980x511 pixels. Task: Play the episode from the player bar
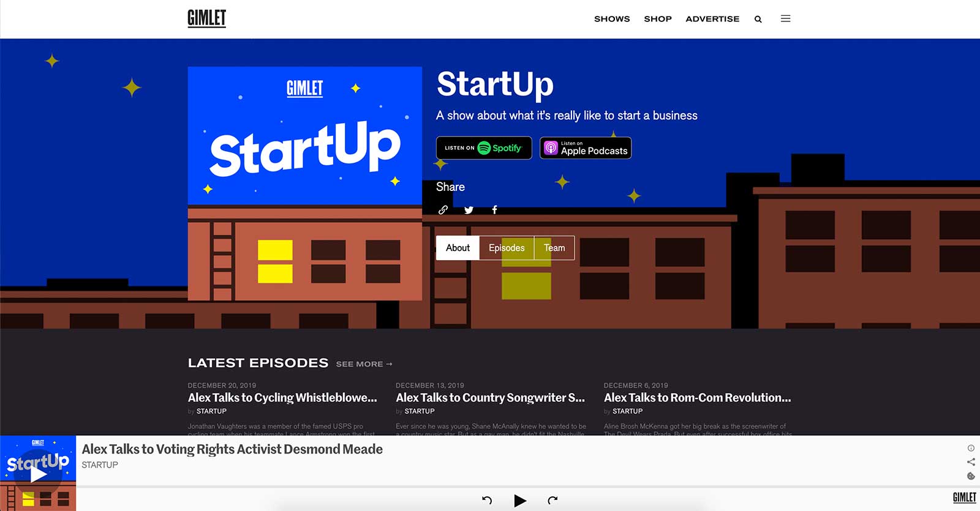click(x=520, y=501)
